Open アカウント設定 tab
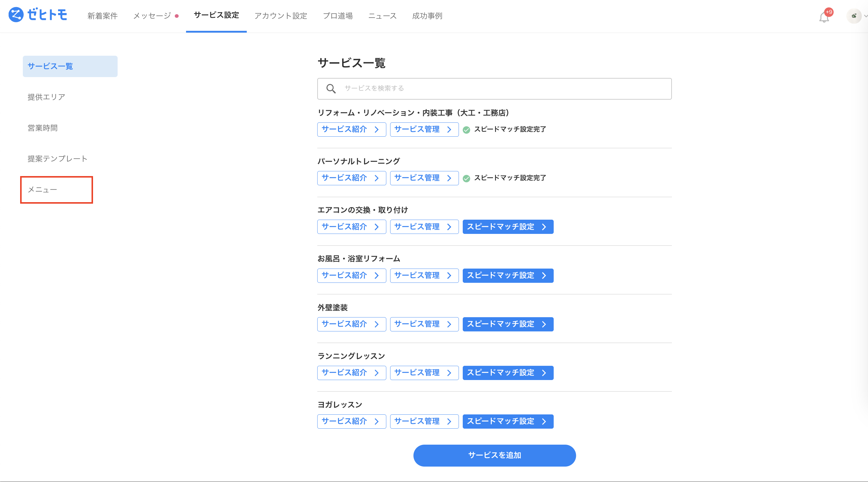 point(281,16)
